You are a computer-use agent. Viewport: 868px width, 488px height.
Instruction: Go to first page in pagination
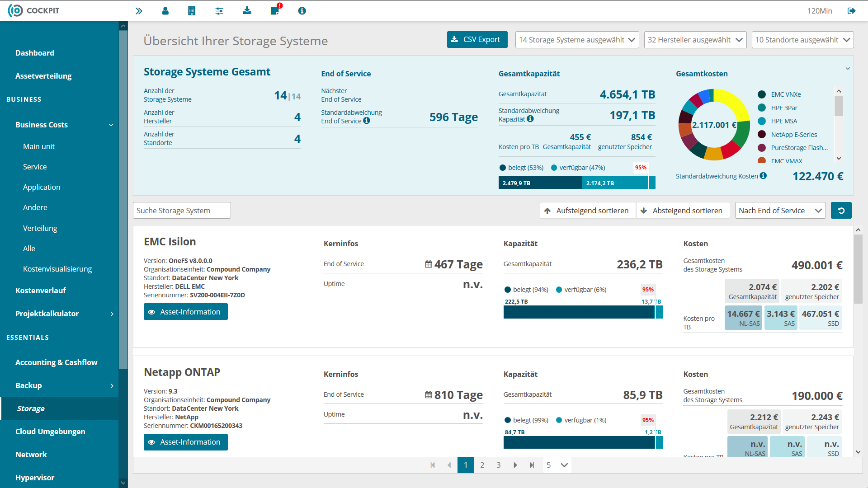[433, 465]
